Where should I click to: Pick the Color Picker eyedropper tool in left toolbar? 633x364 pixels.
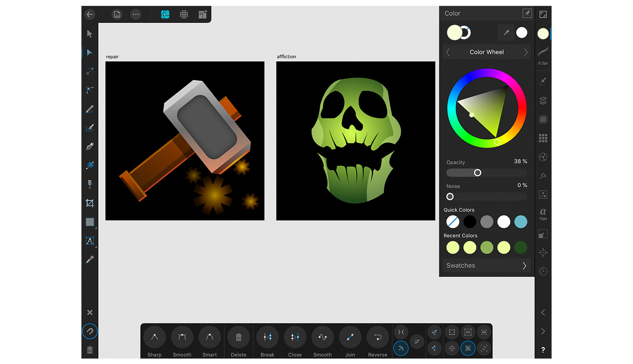coord(90,260)
